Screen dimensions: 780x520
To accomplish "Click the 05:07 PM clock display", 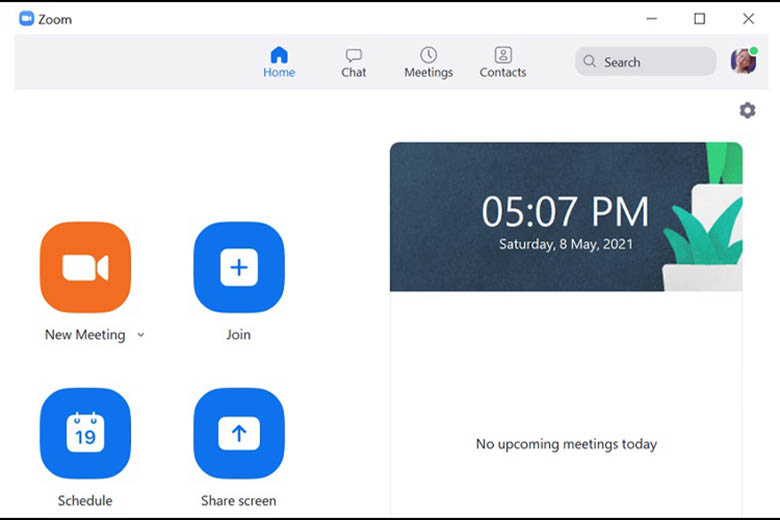I will pos(565,212).
